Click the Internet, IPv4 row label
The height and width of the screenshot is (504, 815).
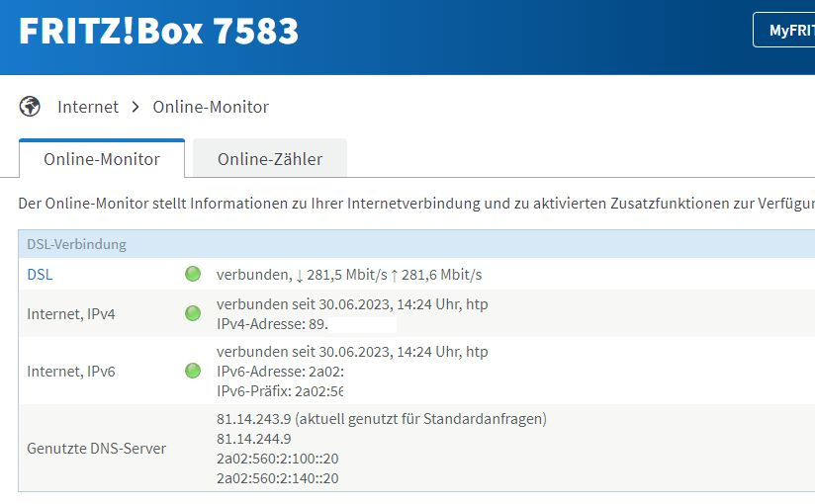[x=70, y=314]
